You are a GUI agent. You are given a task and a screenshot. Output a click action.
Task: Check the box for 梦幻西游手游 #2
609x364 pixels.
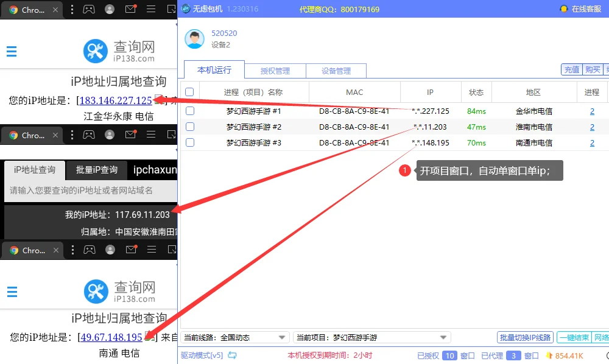tap(190, 127)
